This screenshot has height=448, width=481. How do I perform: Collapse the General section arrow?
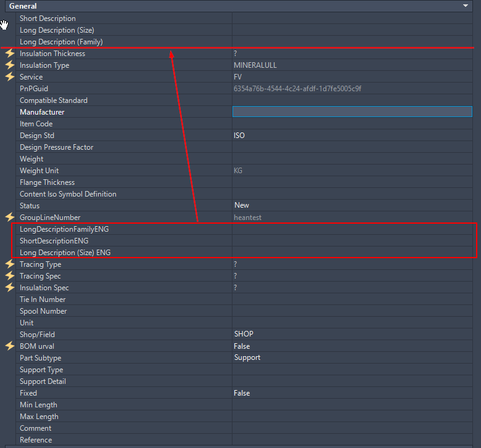(466, 6)
